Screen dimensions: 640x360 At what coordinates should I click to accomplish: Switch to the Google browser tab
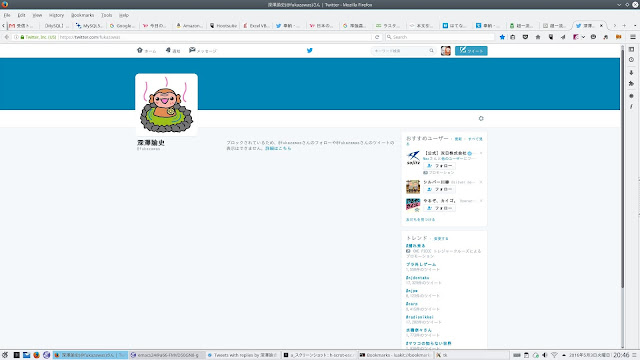click(123, 25)
